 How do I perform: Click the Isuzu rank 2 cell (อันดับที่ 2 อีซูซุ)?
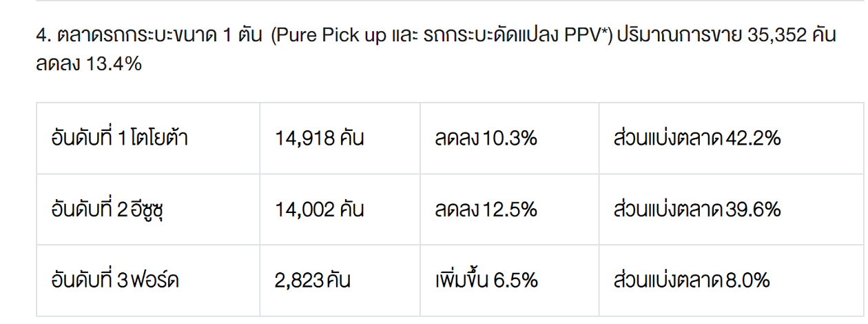tap(111, 210)
